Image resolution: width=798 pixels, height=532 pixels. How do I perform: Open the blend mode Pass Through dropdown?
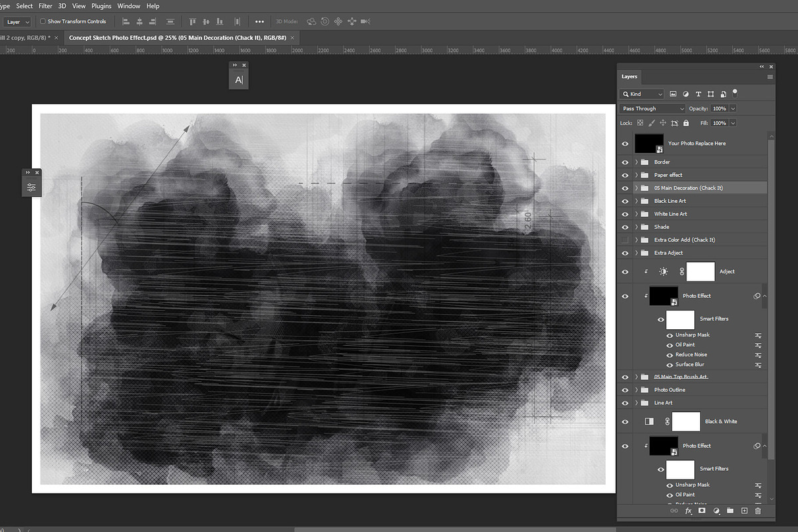(x=652, y=108)
